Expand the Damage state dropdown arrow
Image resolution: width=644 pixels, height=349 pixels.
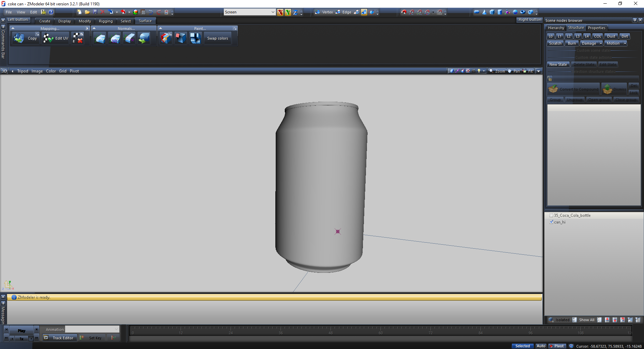coord(600,43)
